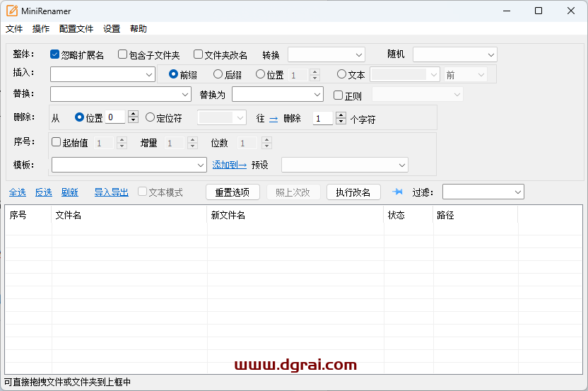Click the blue direction arrow after 往

(x=274, y=119)
